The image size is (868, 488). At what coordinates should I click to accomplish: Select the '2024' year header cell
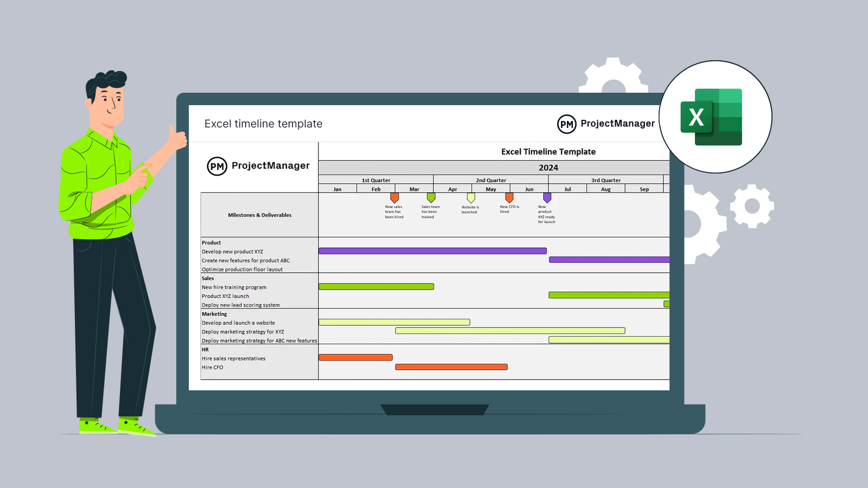click(x=548, y=168)
